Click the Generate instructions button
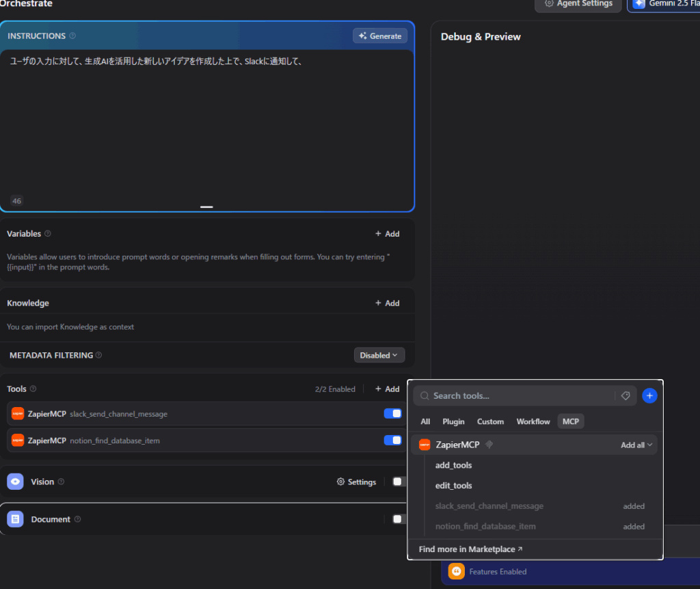The height and width of the screenshot is (589, 700). (x=380, y=36)
